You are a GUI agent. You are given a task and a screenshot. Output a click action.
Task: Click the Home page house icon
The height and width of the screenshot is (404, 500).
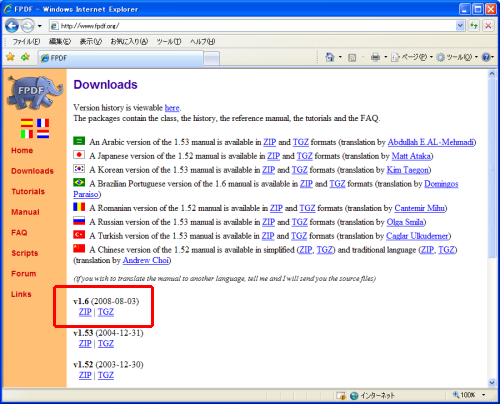pos(330,57)
